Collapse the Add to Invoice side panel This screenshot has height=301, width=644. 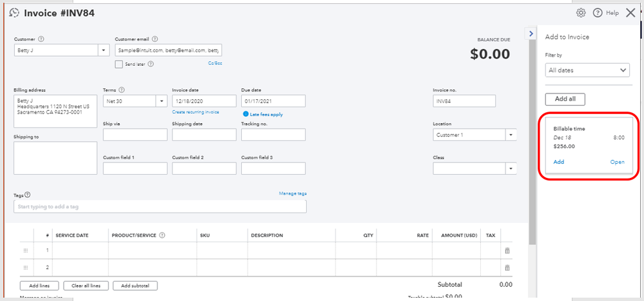(531, 34)
